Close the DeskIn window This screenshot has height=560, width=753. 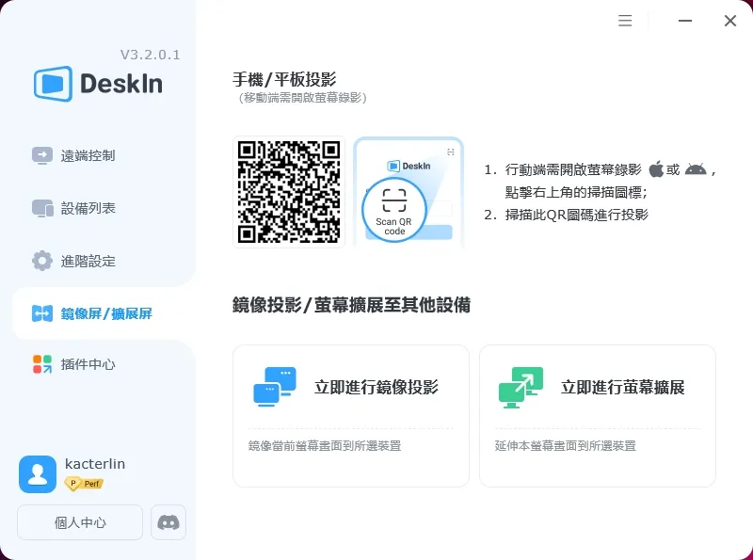point(730,21)
